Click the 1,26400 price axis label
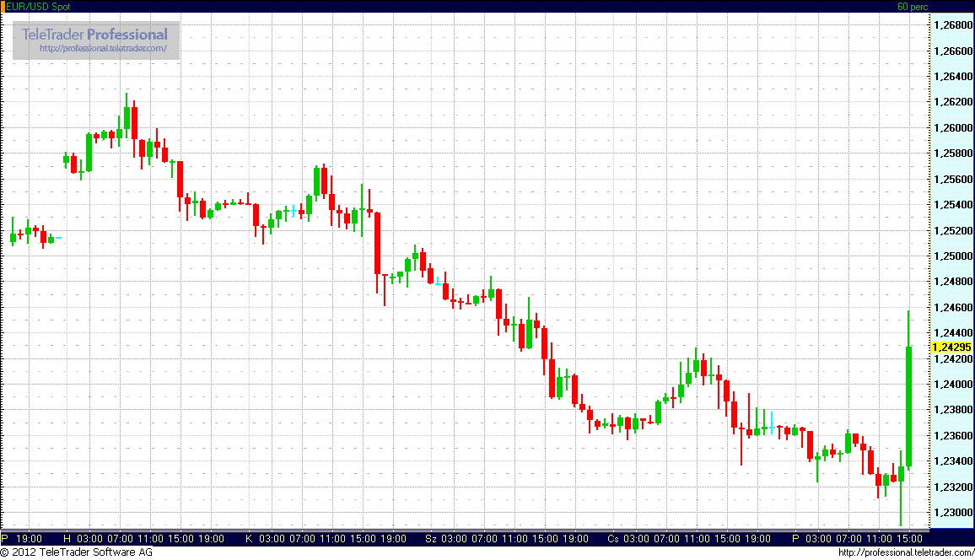 click(952, 77)
